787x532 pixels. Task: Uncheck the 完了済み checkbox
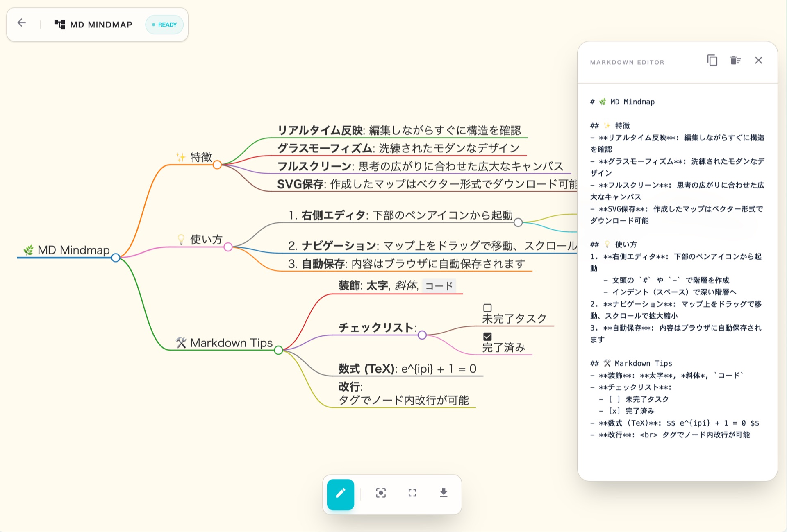(x=487, y=337)
